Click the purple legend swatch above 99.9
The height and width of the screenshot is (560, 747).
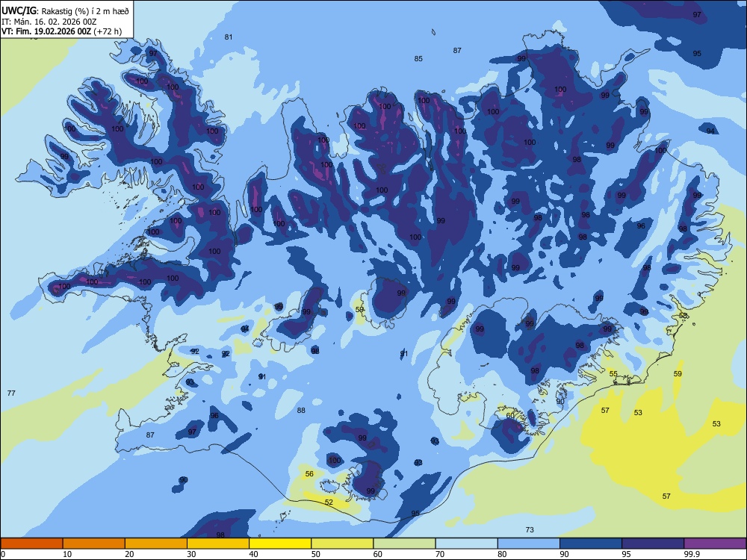tap(715, 544)
